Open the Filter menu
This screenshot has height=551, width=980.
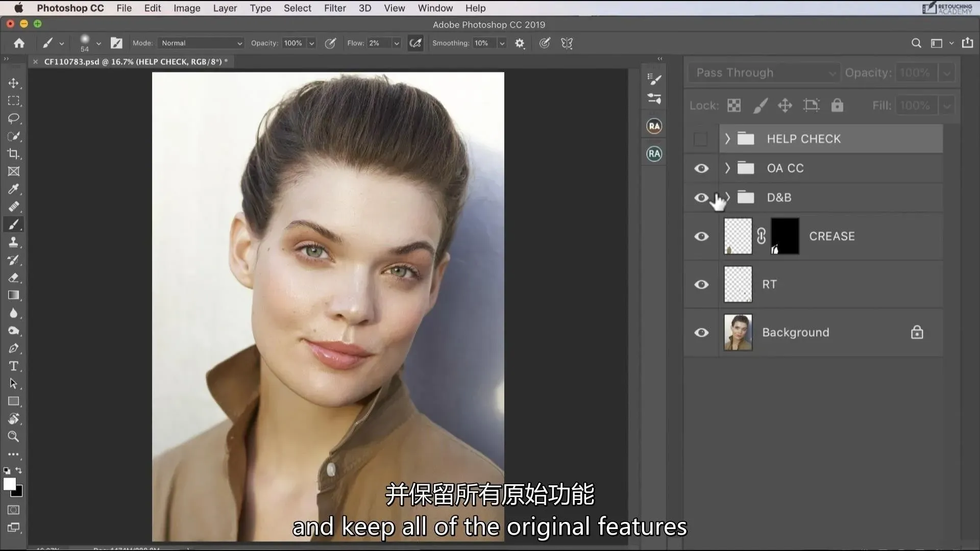335,8
